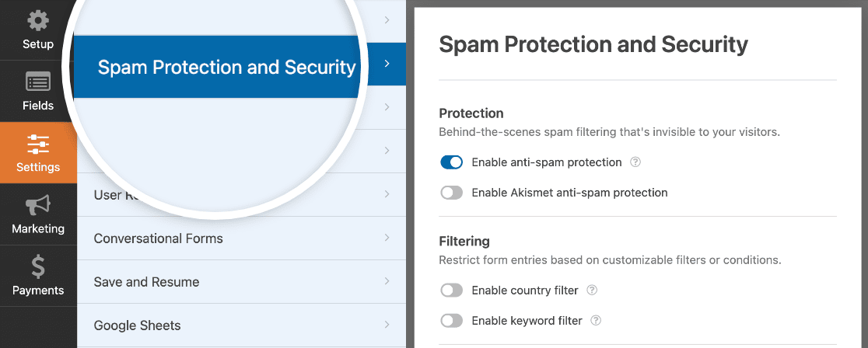Open the Marketing megaphone icon

37,206
